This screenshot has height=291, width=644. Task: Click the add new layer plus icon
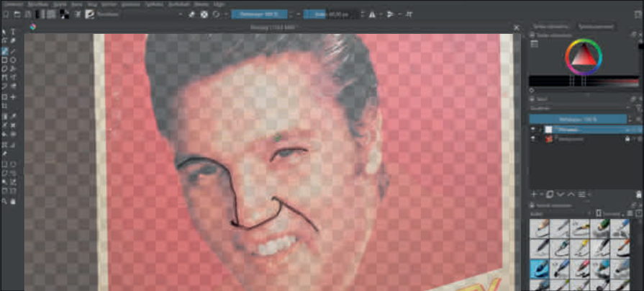tap(534, 194)
